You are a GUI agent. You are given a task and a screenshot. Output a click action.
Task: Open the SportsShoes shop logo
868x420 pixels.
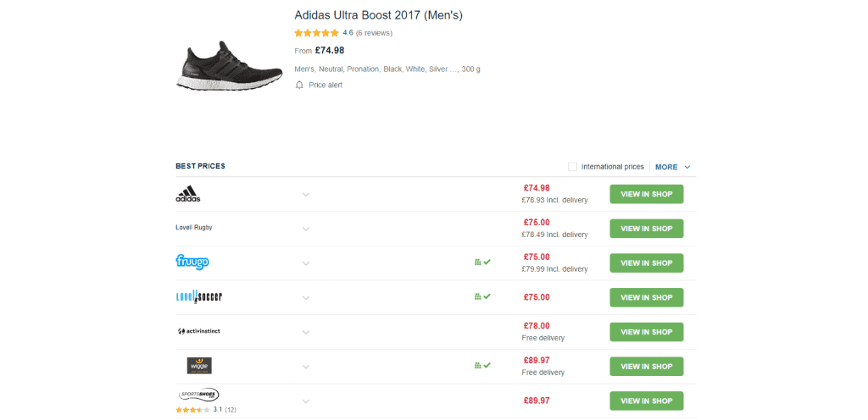click(x=198, y=395)
